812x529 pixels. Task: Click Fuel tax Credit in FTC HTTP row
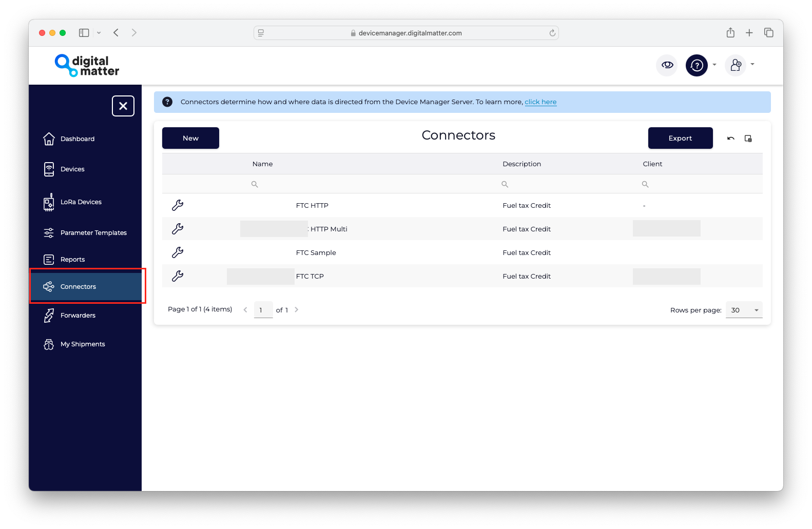pos(527,206)
